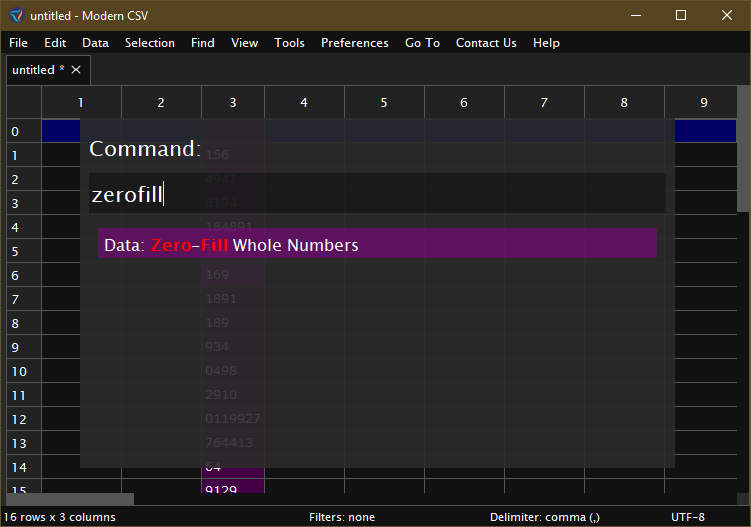
Task: Select column header 4
Action: [304, 102]
